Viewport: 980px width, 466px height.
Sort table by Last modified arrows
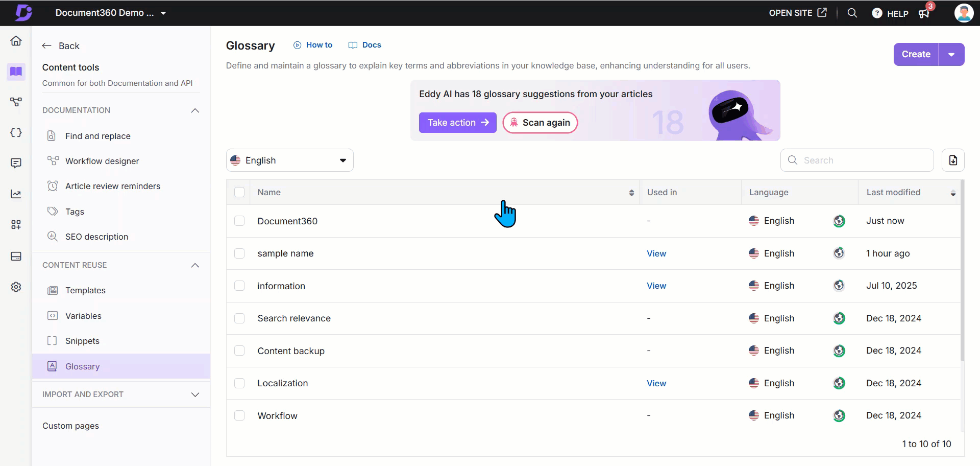(x=953, y=193)
